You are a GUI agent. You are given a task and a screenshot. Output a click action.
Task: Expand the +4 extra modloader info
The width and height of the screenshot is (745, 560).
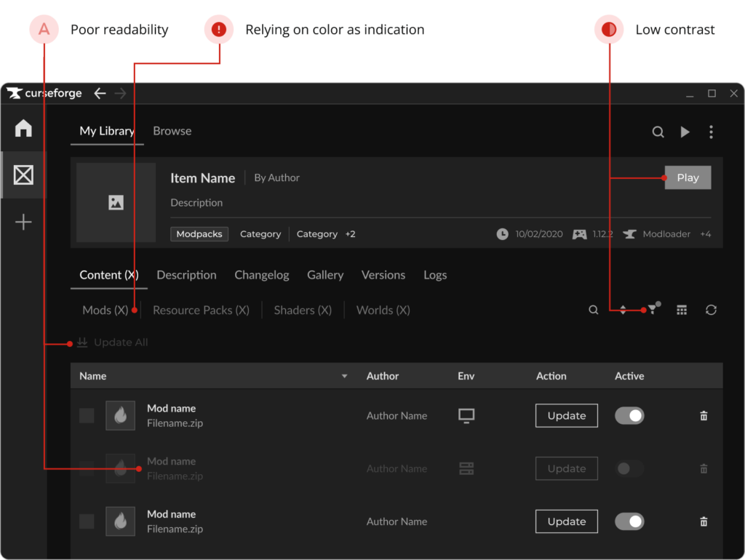(706, 234)
